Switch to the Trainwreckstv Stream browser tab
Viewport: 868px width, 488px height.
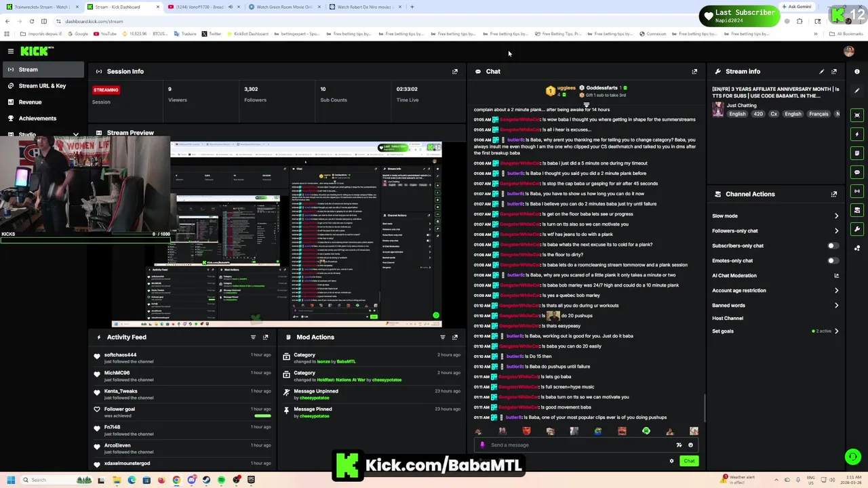tap(41, 7)
